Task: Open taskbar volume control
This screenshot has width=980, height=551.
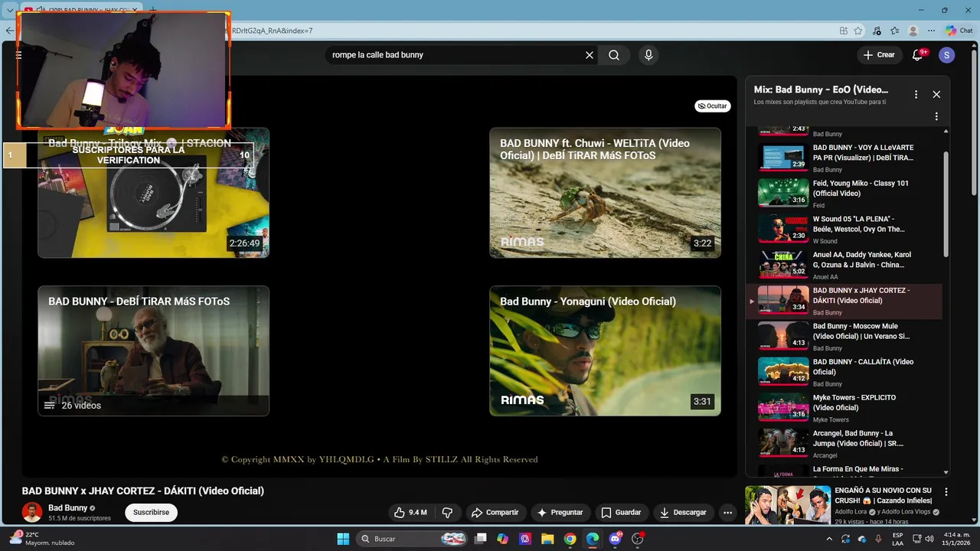Action: click(929, 539)
